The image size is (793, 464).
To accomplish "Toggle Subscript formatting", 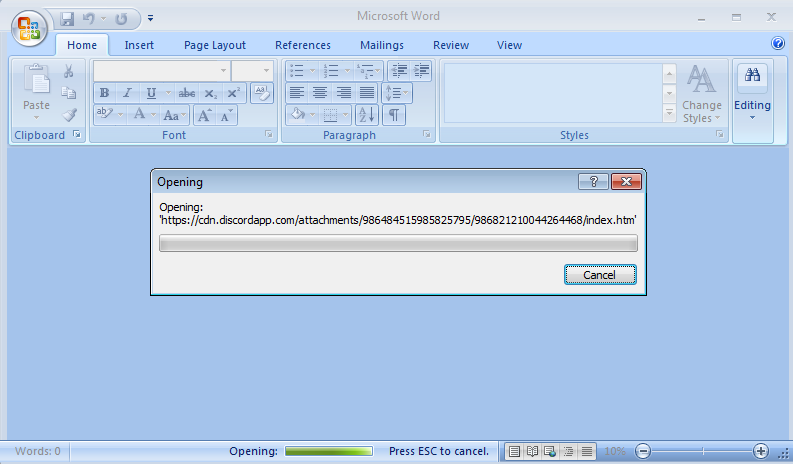I will pos(210,93).
